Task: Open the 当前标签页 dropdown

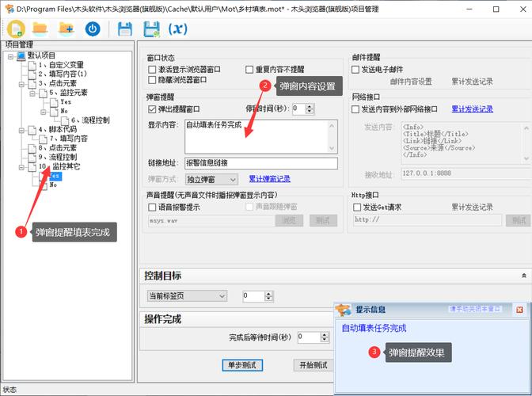Action: (187, 296)
